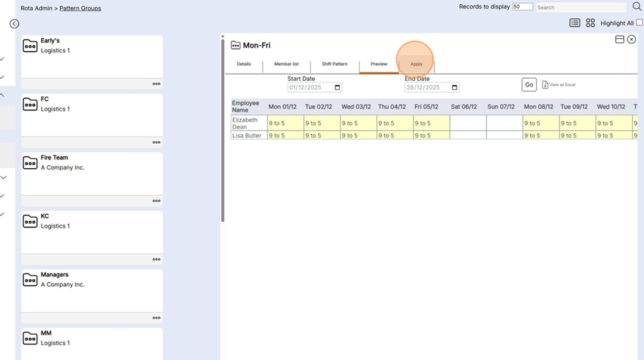Click the Fire Team folder icon
This screenshot has height=360, width=644.
click(x=30, y=163)
